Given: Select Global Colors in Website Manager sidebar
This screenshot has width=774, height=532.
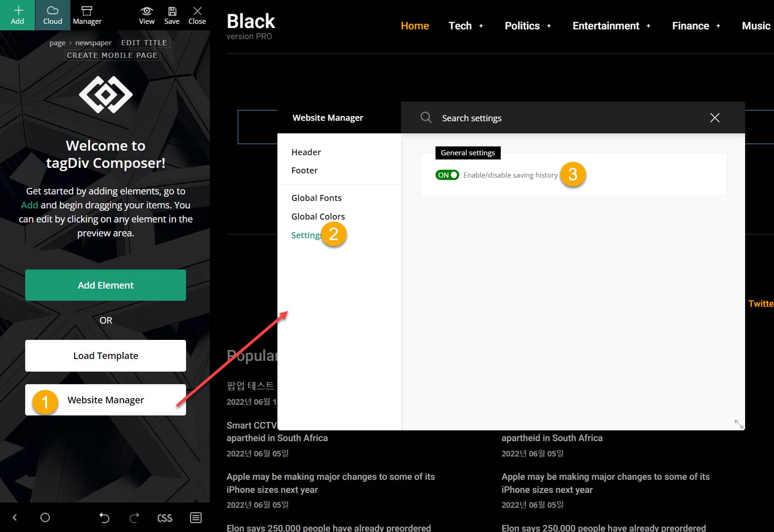Looking at the screenshot, I should pos(318,216).
